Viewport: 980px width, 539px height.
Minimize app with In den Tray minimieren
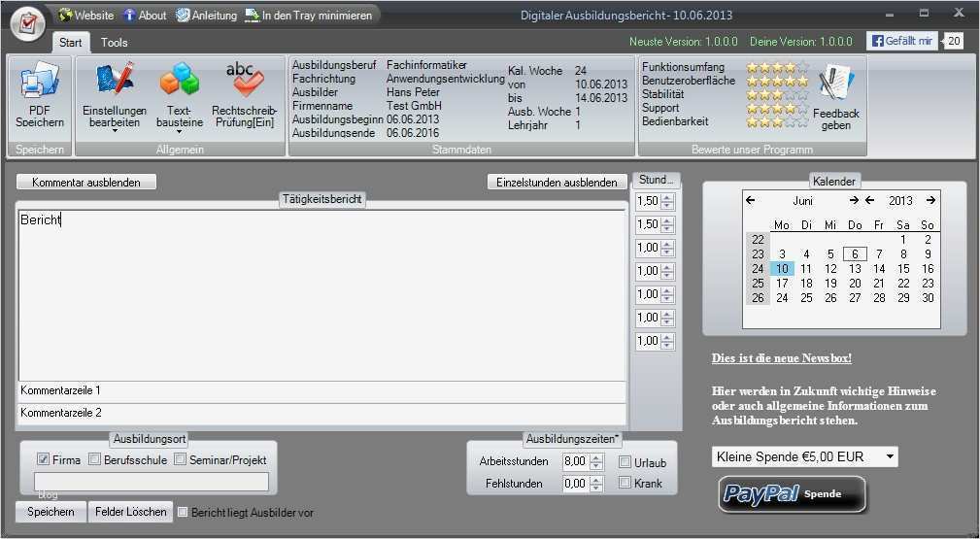[x=309, y=15]
